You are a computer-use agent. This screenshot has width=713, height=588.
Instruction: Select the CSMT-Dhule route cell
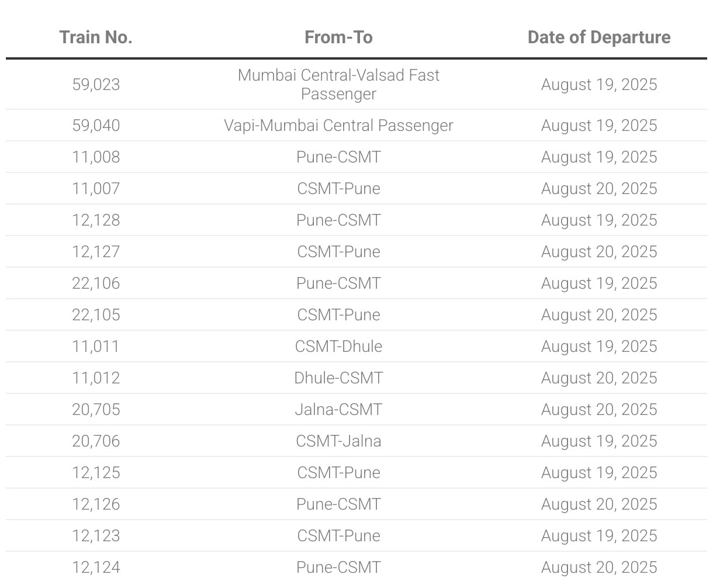(338, 347)
